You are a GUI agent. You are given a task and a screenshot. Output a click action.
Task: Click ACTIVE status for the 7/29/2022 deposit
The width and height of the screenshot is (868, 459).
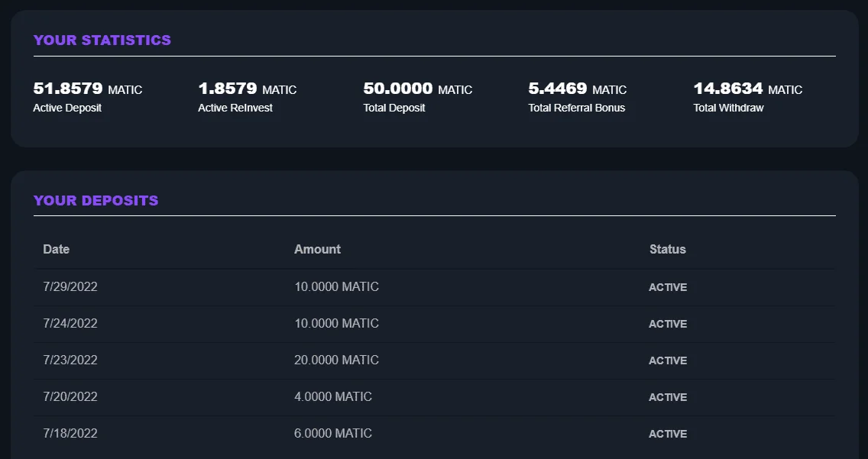(668, 287)
